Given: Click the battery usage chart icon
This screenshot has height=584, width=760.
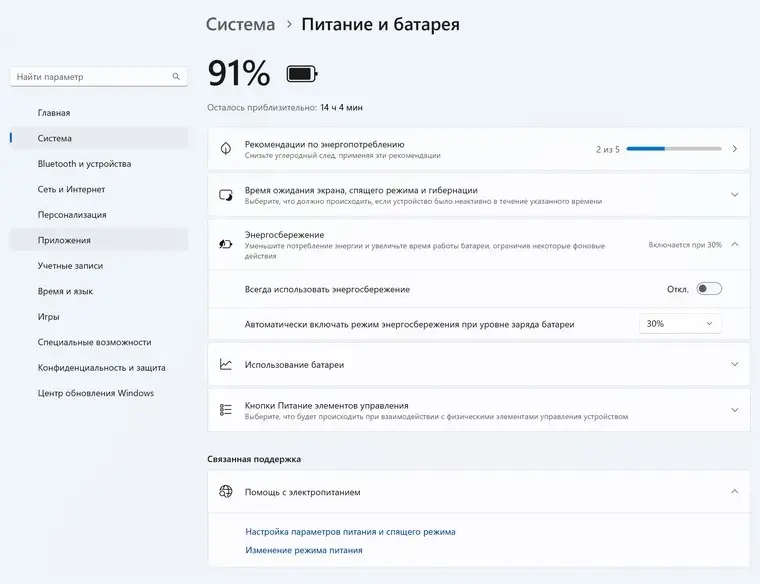Looking at the screenshot, I should 226,365.
